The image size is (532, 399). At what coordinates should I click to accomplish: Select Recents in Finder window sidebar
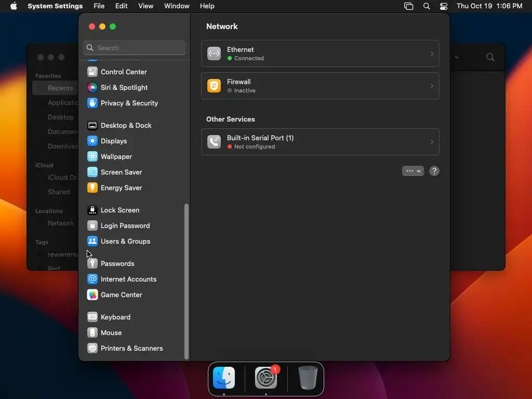pos(55,88)
